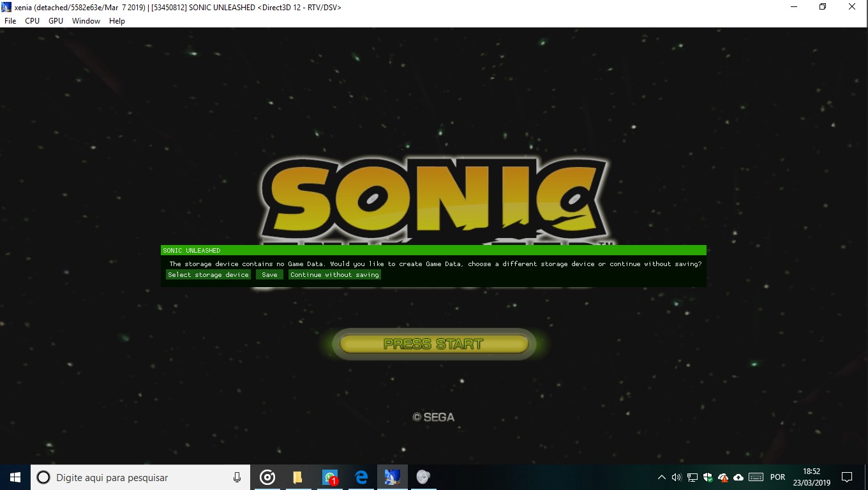Click the storage device message text
Viewport: 868px width, 490px height.
(x=435, y=264)
